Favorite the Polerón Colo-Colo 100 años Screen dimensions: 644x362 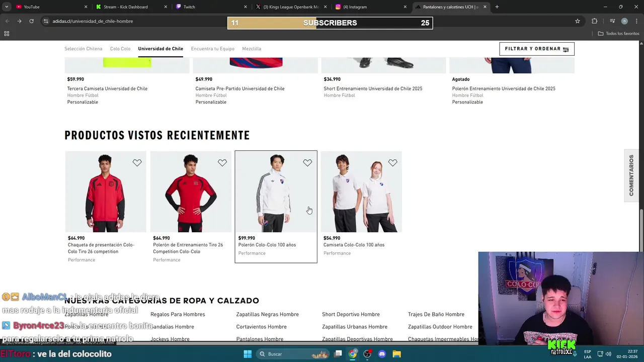[x=307, y=163]
